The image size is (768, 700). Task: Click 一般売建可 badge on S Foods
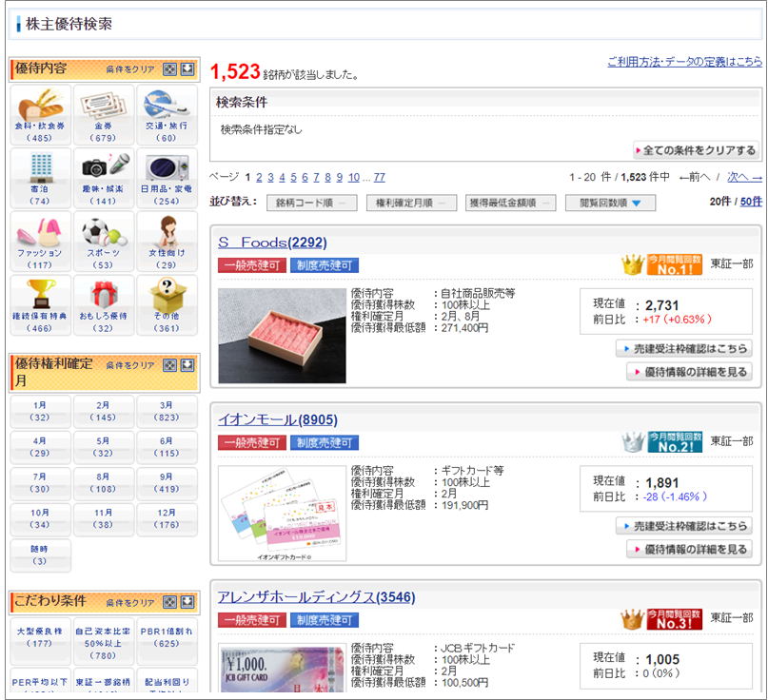coord(252,265)
